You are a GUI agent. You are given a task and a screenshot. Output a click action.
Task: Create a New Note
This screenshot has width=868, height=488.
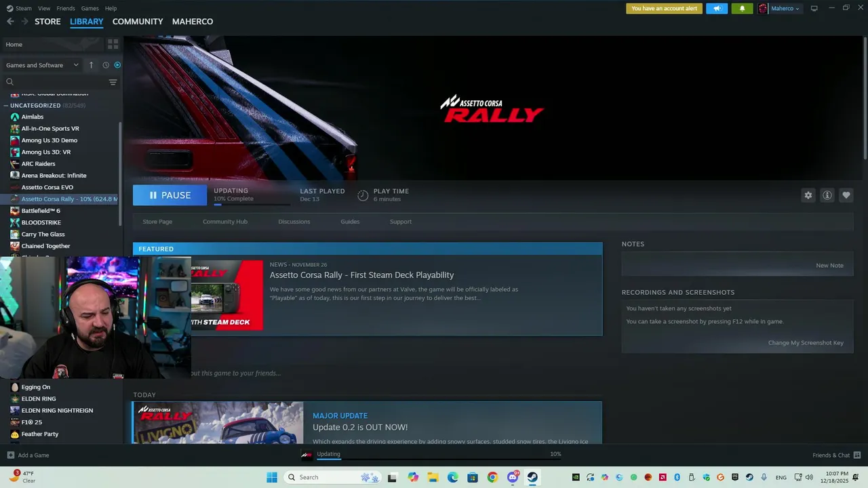tap(829, 266)
